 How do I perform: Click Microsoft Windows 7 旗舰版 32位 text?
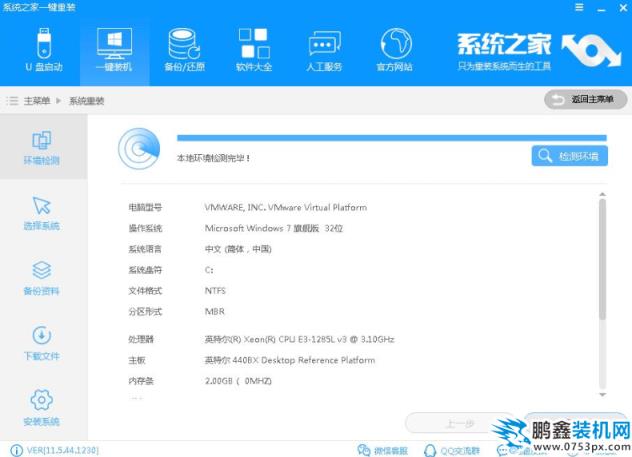click(274, 228)
